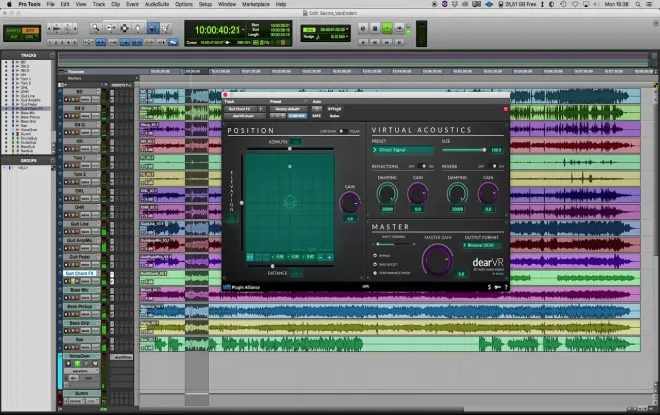Click the Go to End transport button

tap(399, 42)
